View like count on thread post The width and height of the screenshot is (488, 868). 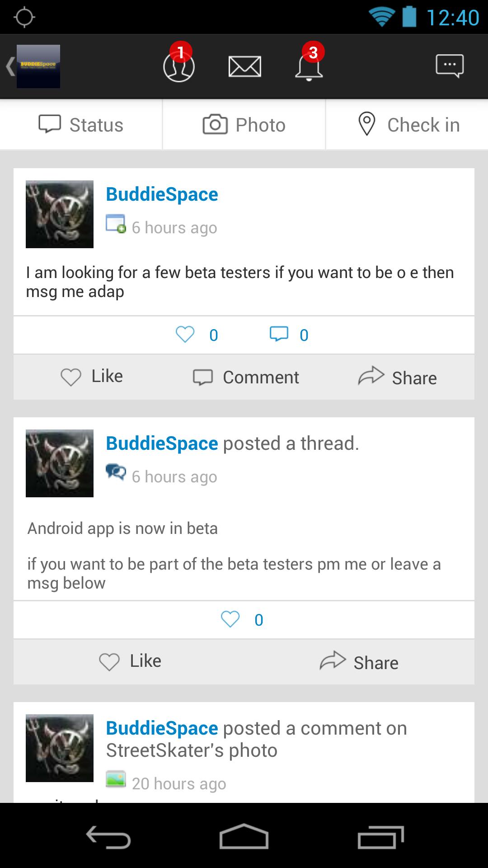242,619
